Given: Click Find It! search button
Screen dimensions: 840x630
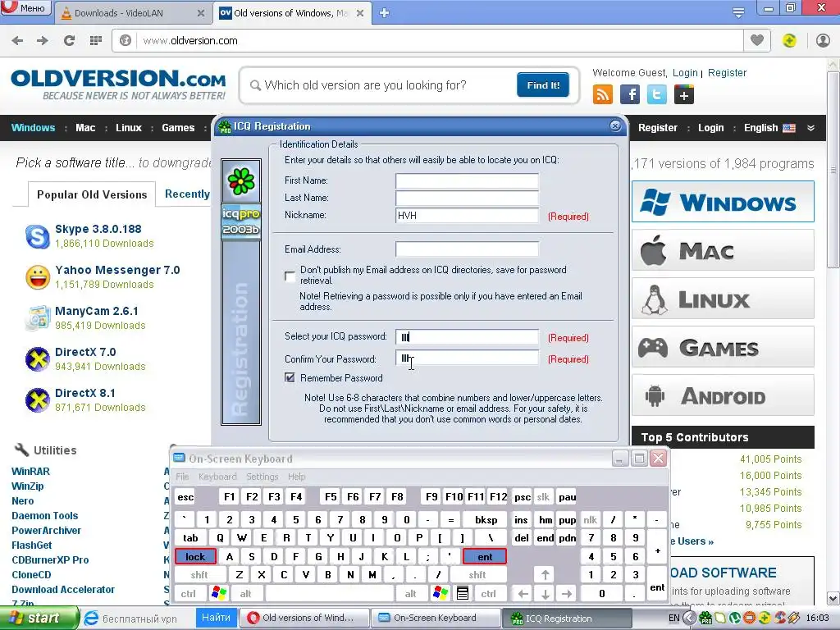Looking at the screenshot, I should [543, 85].
